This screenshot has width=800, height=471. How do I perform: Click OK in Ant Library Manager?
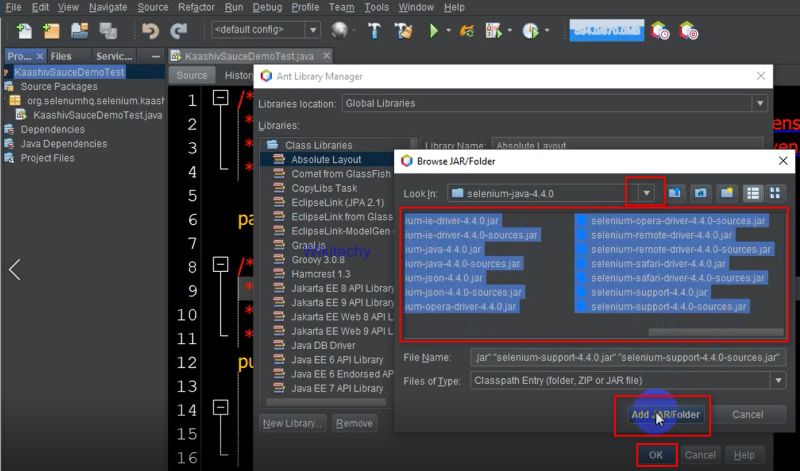click(656, 455)
